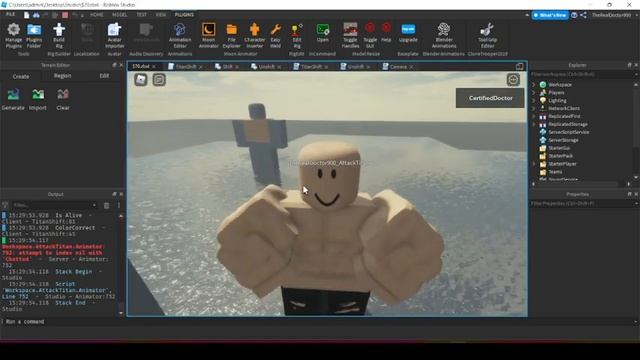Click the Clear terrain tool
Image resolution: width=640 pixels, height=360 pixels.
pos(63,99)
